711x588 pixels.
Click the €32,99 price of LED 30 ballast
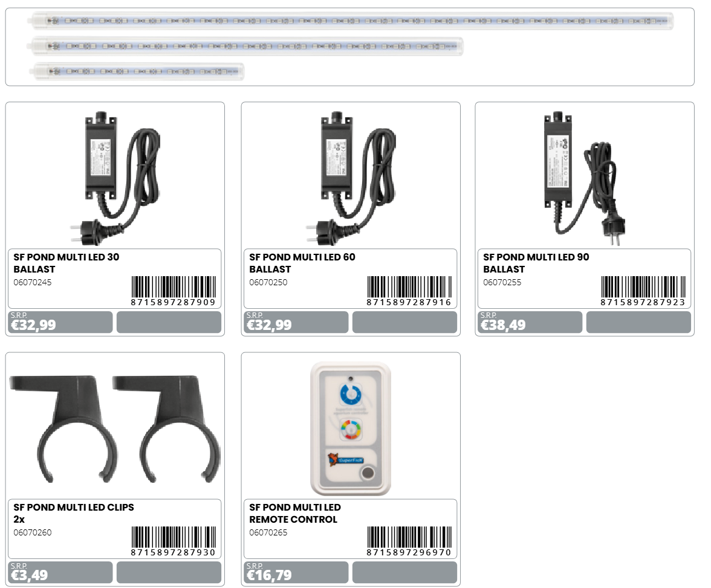(34, 325)
